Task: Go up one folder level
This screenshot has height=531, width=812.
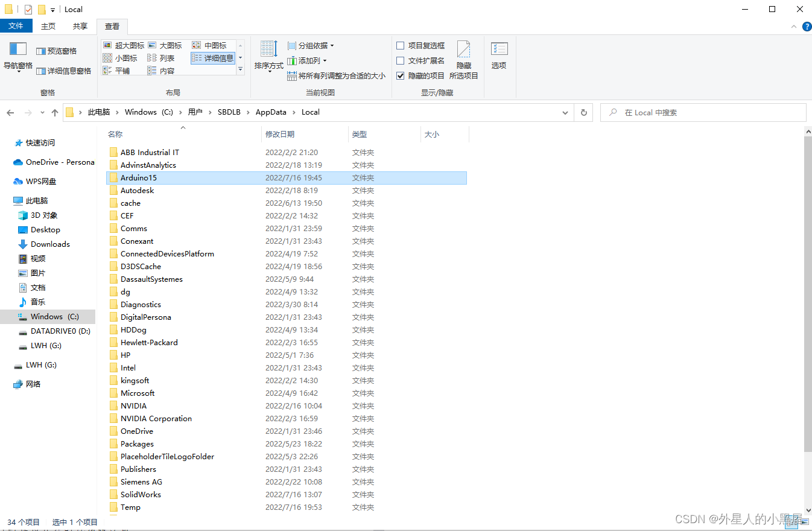Action: [x=55, y=113]
